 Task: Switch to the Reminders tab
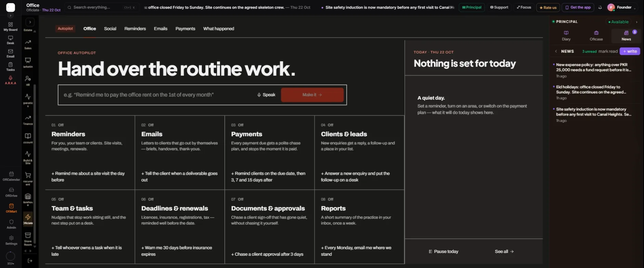point(135,29)
